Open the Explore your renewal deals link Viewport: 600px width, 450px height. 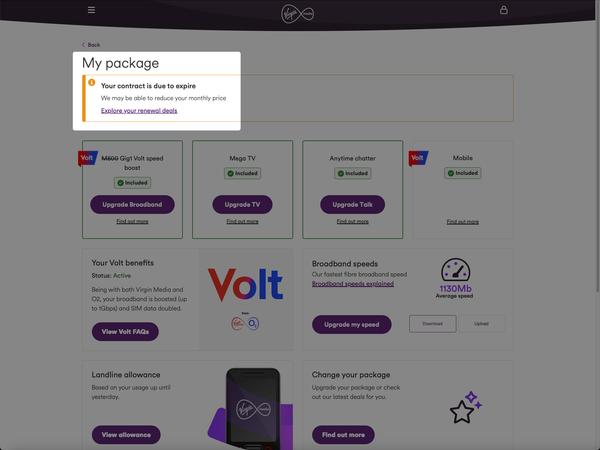click(139, 111)
